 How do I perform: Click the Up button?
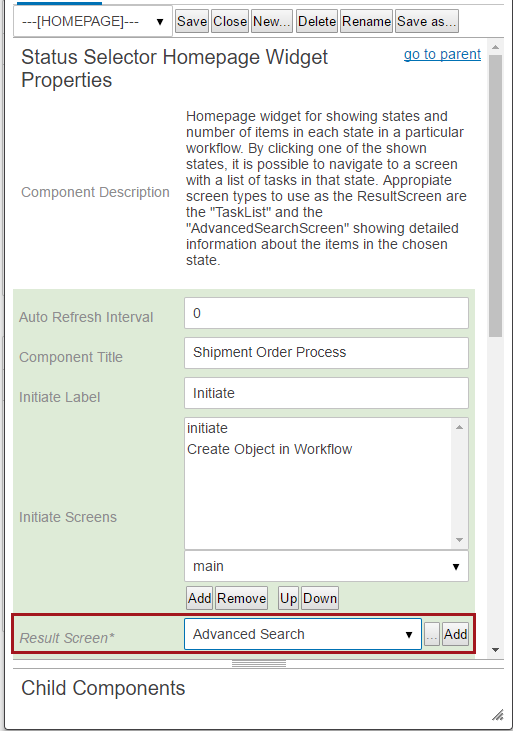(288, 598)
